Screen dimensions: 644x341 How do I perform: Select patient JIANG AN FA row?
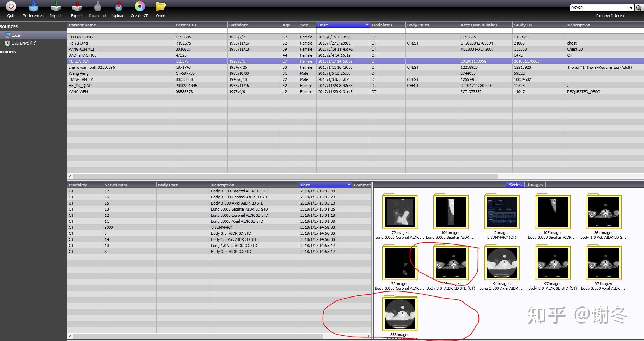(355, 79)
